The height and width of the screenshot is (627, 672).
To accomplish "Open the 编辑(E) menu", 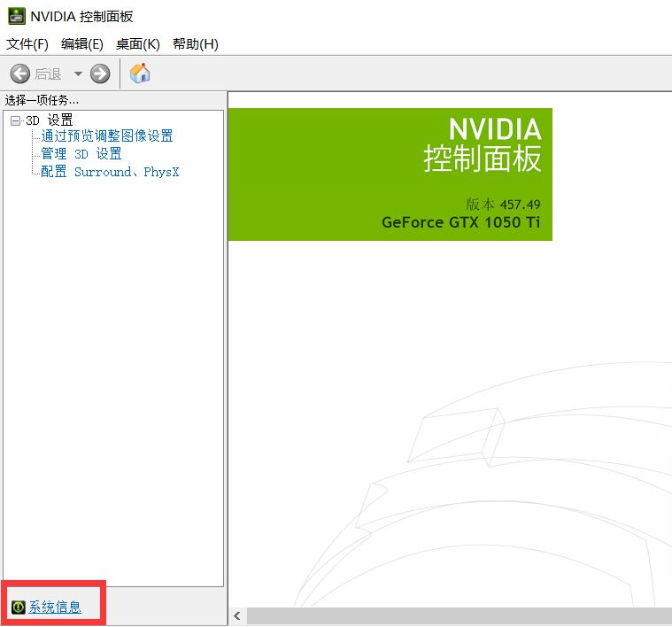I will pos(81,43).
